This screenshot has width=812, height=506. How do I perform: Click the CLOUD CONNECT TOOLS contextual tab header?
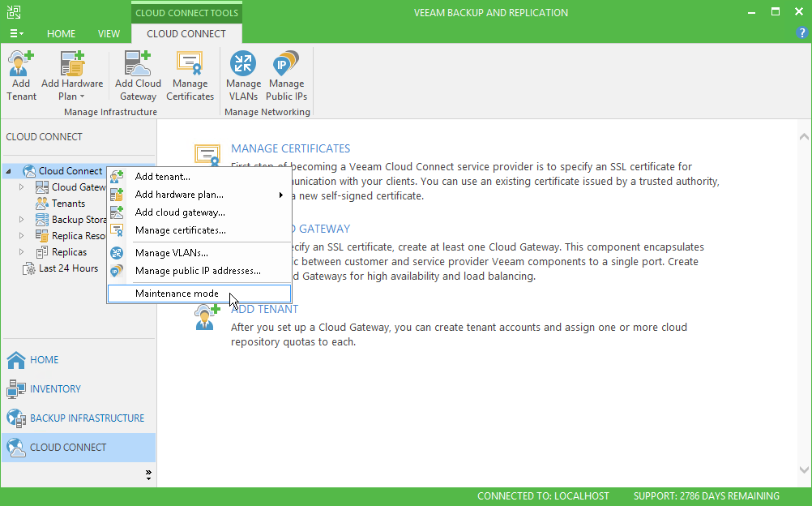(186, 13)
